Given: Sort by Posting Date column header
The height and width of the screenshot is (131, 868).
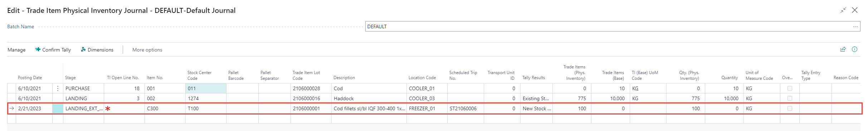Looking at the screenshot, I should point(30,78).
